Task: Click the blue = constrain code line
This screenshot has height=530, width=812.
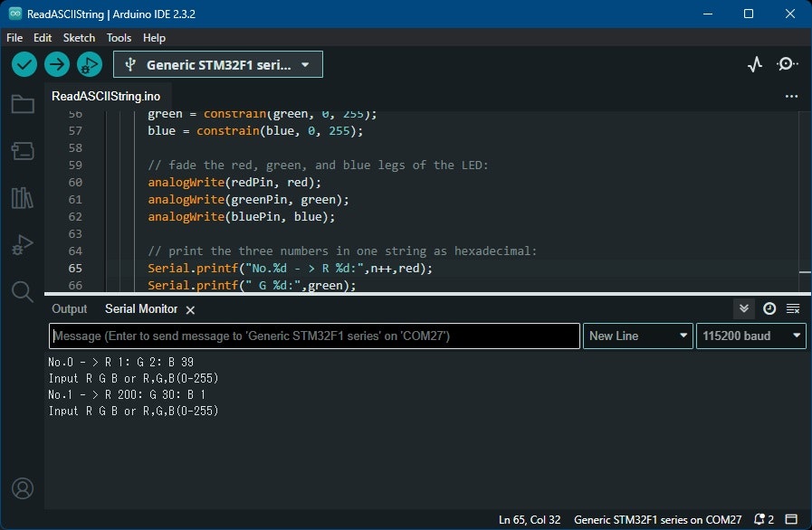Action: [x=255, y=131]
